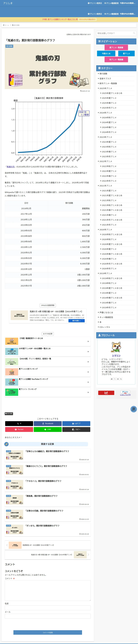The width and height of the screenshot is (138, 644).
Task: Open the profile Feedly icon
Action: pyautogui.click(x=118, y=379)
